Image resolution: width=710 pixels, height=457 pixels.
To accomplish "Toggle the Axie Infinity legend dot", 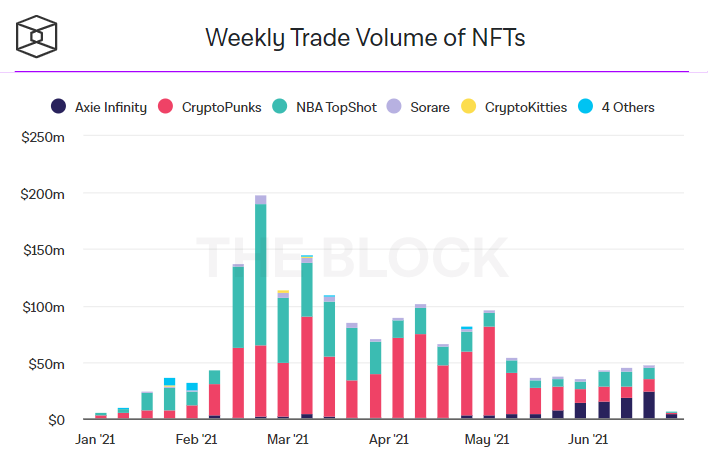I will click(x=58, y=106).
